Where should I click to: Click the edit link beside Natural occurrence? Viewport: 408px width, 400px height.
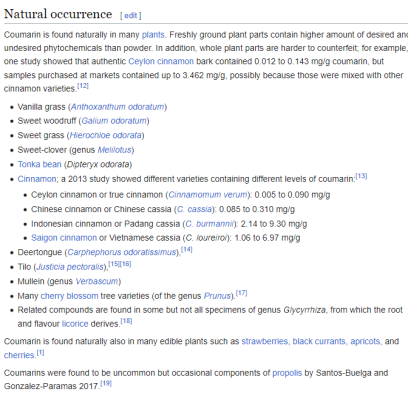pos(131,16)
